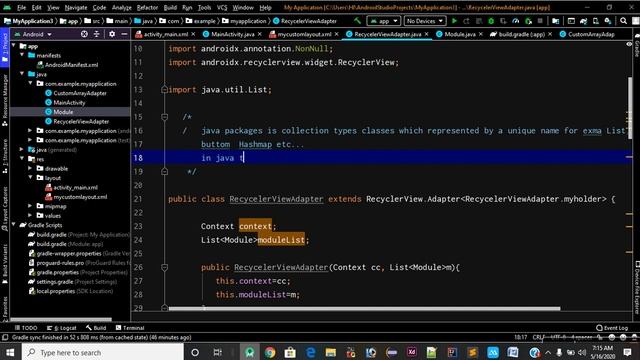Image resolution: width=640 pixels, height=360 pixels.
Task: Open SDK Manager icon
Action: click(608, 21)
